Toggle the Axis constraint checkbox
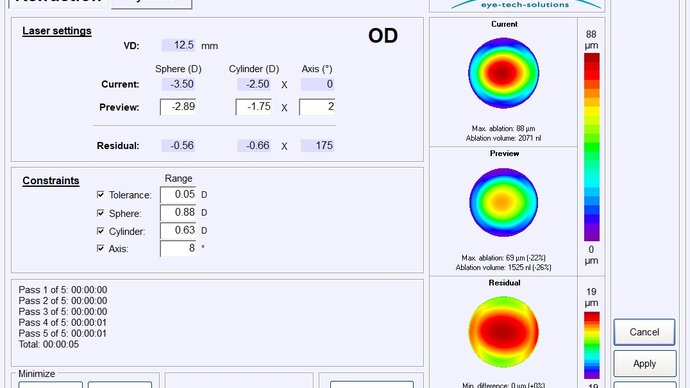Screen dimensions: 690x388 (100, 248)
